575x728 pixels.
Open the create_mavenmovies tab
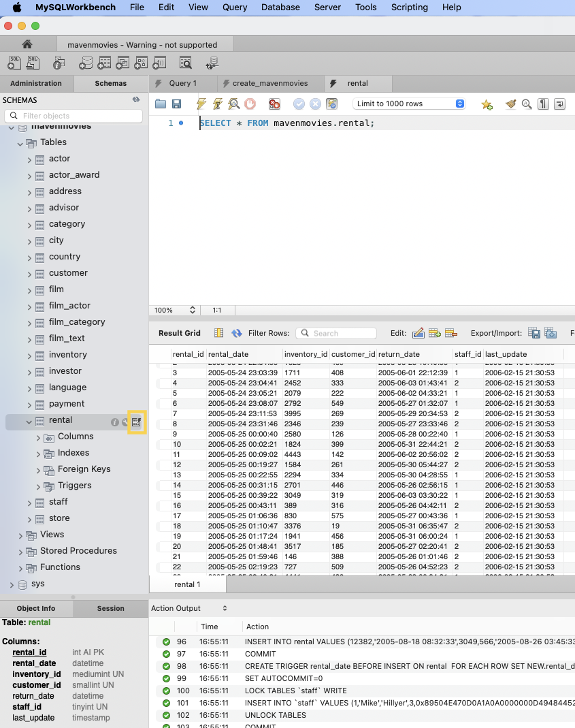pos(270,83)
